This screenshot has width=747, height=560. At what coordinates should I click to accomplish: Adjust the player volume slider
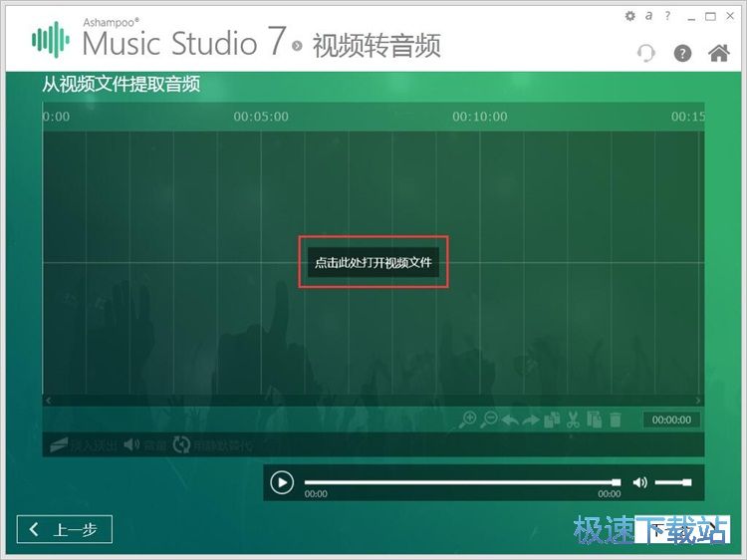tap(673, 482)
